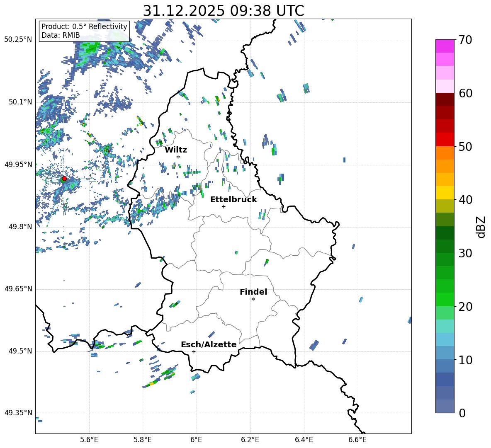Click the Ettelbruck station cross marker
The width and height of the screenshot is (491, 448).
(224, 206)
